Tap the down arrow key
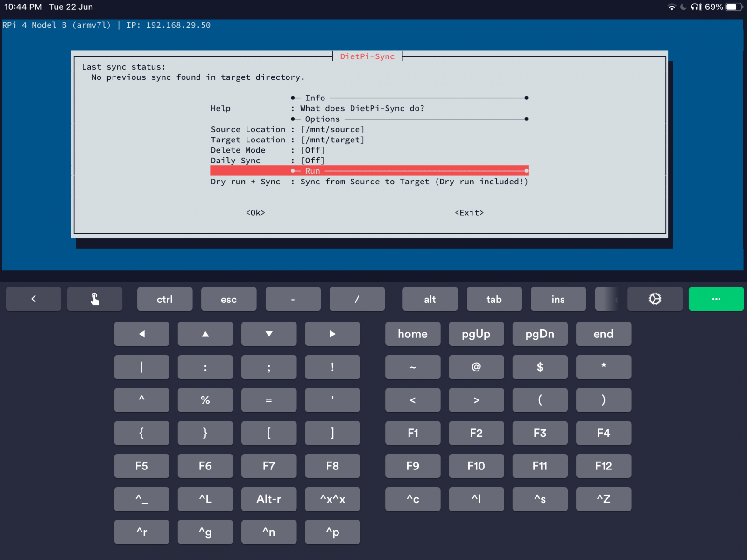This screenshot has height=560, width=747. (x=269, y=334)
